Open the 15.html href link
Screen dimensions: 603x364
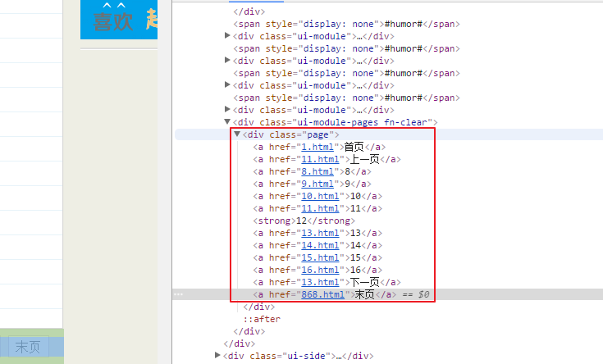point(320,257)
